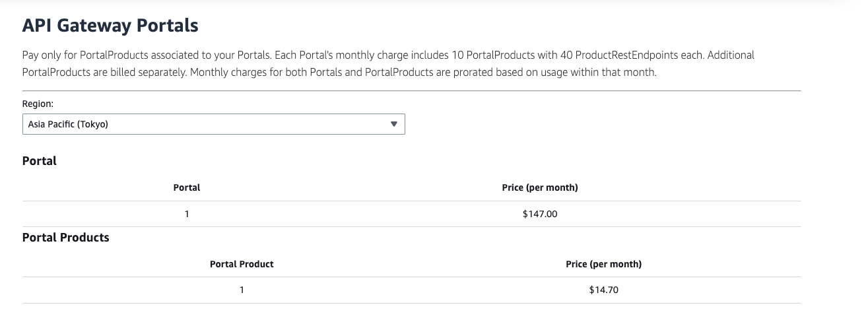Click the 'Asia Pacific (Tokyo)' selected text

(68, 124)
